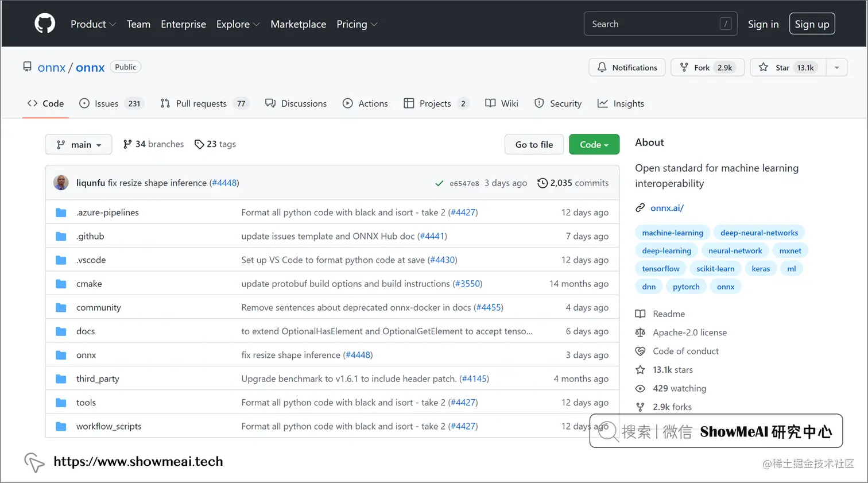
Task: Click the link icon next to onnx.ai
Action: [640, 208]
